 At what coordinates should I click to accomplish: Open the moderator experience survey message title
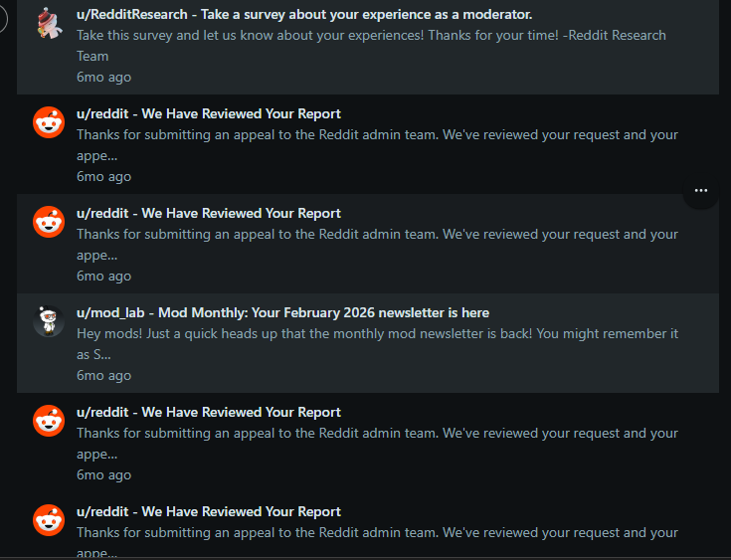coord(304,15)
